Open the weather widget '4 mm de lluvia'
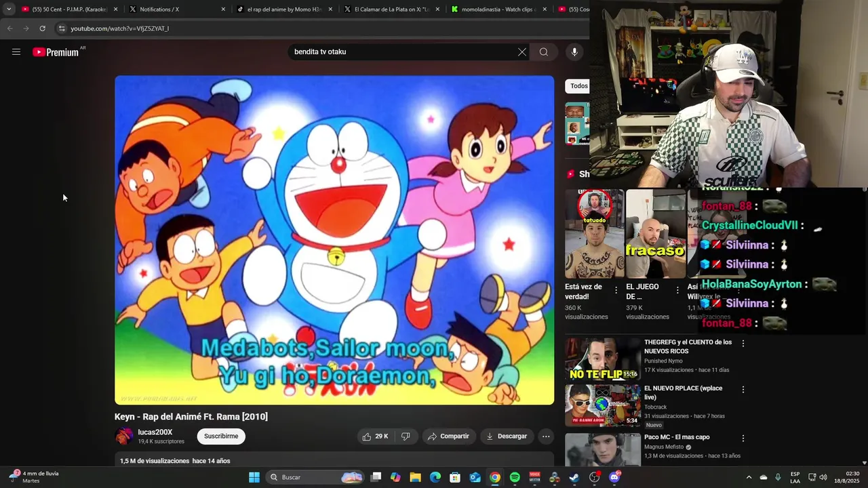 tap(35, 477)
